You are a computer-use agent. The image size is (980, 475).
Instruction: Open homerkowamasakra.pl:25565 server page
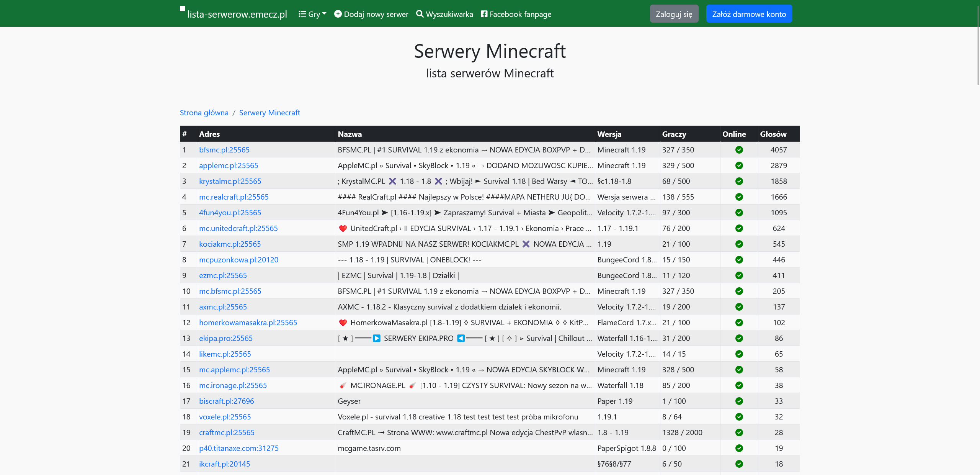tap(248, 323)
